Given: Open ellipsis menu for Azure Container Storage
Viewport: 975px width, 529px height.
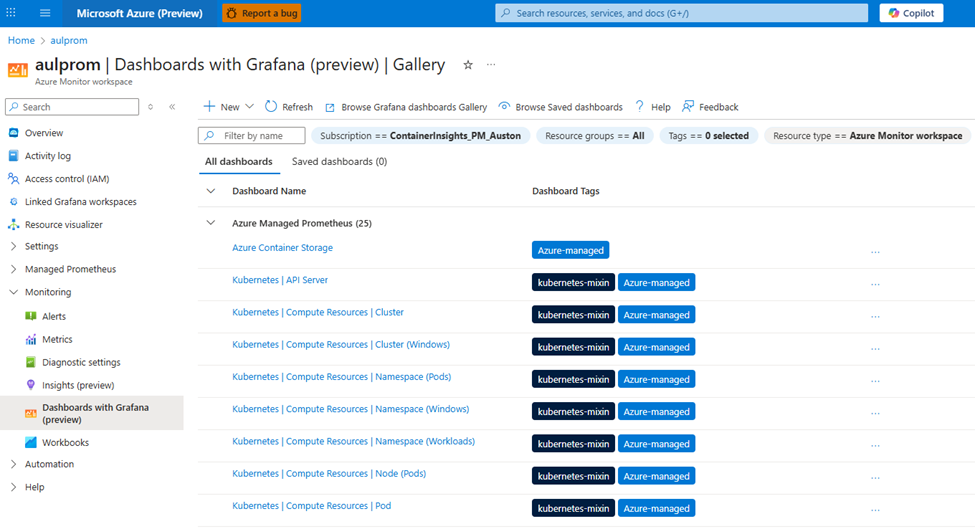Looking at the screenshot, I should tap(875, 252).
